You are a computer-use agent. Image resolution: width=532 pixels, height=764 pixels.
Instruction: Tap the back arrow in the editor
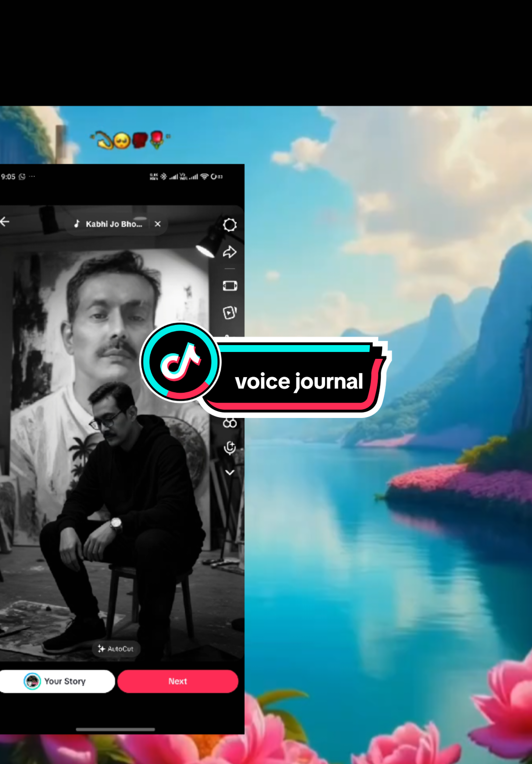5,222
